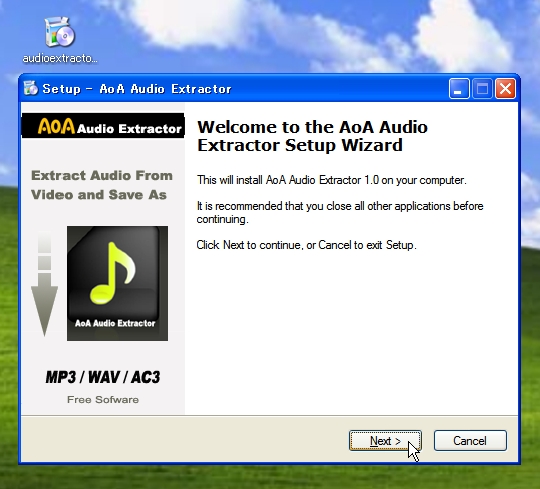Screen dimensions: 540x489
Task: Click the MP3 / WAV / AC3 text
Action: (x=103, y=377)
